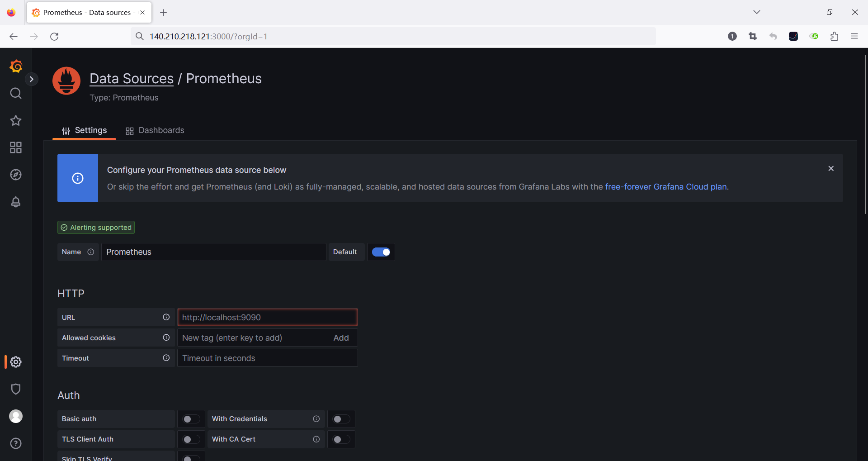Enable the Basic auth switch
The height and width of the screenshot is (461, 868).
click(191, 419)
